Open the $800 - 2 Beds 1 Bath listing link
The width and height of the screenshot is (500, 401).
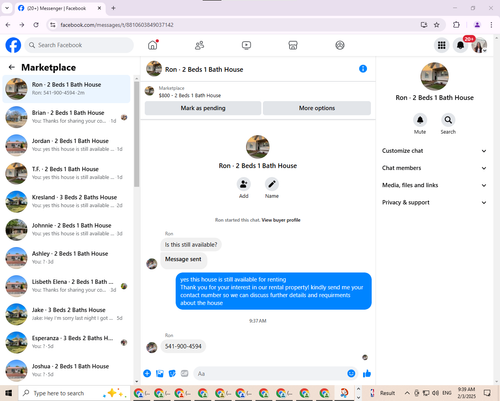(x=190, y=95)
